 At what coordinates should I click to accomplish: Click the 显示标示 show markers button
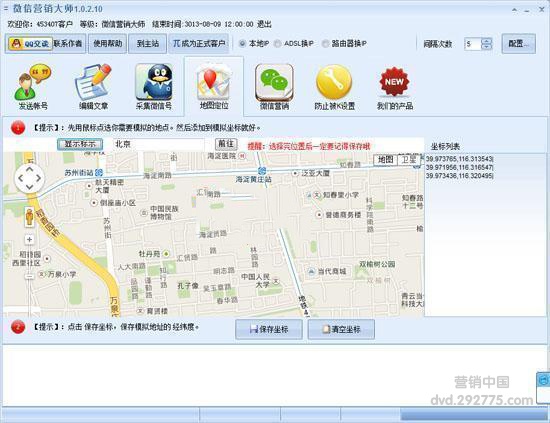coord(80,144)
